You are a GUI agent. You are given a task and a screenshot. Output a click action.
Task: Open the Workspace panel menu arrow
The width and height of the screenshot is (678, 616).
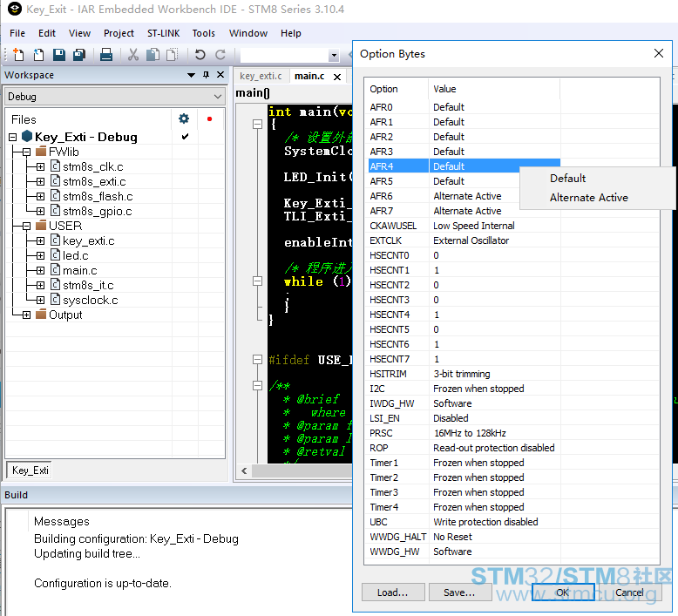point(191,75)
